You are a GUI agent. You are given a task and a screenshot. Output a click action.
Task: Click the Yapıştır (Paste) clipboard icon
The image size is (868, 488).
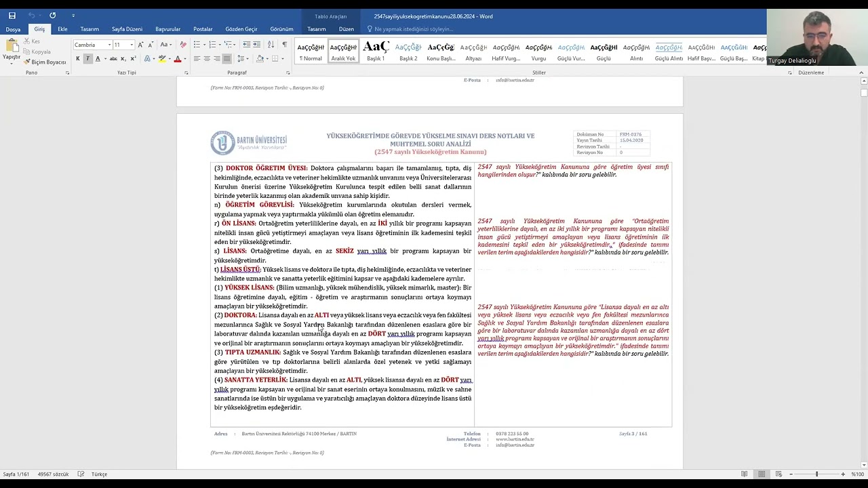pyautogui.click(x=12, y=49)
